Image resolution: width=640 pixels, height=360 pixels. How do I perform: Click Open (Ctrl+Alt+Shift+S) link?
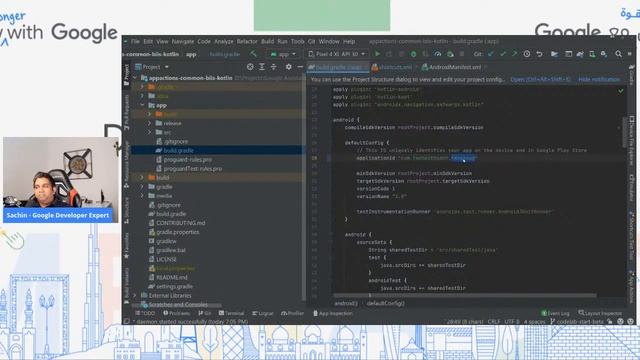point(540,79)
